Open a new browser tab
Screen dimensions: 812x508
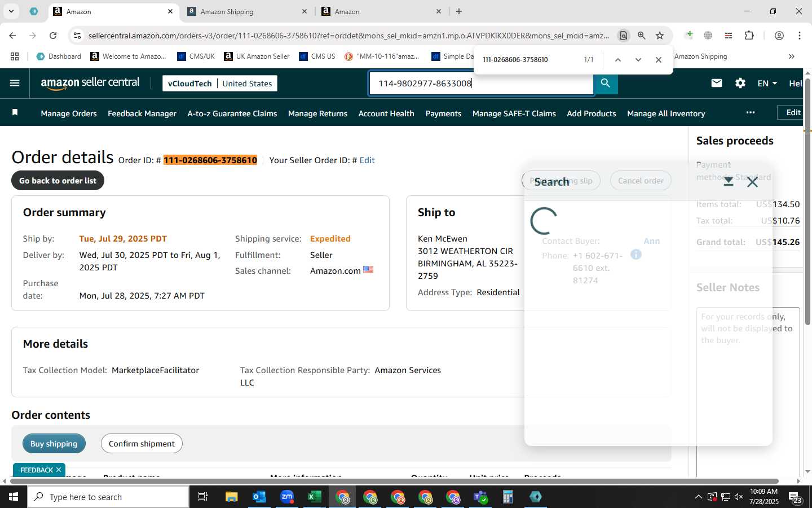click(459, 11)
